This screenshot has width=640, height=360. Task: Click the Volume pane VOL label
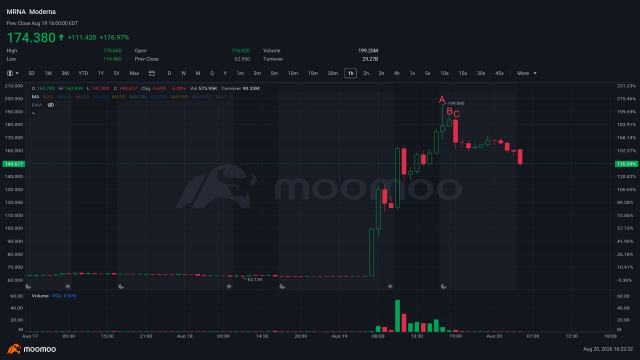tap(64, 296)
